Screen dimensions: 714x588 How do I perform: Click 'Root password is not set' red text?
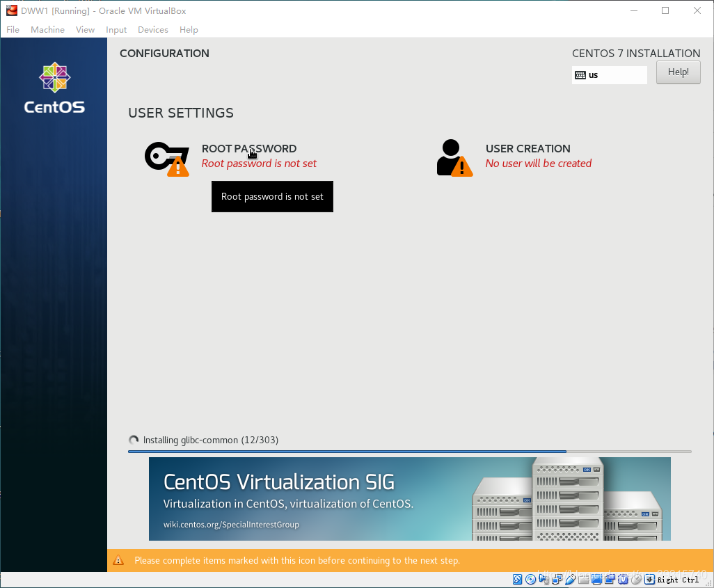[259, 163]
